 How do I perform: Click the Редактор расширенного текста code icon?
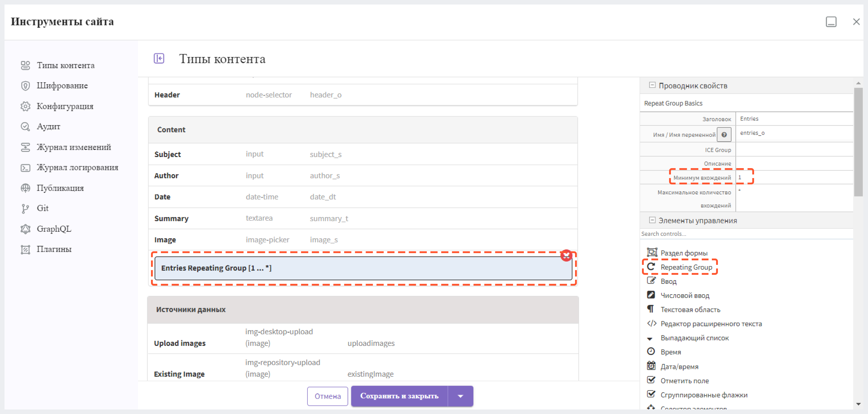click(x=652, y=323)
